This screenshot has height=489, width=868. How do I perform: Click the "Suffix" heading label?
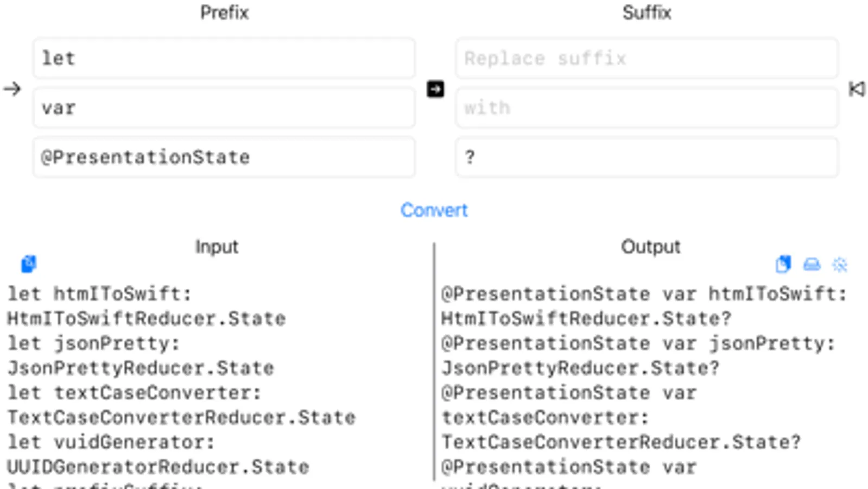coord(647,12)
